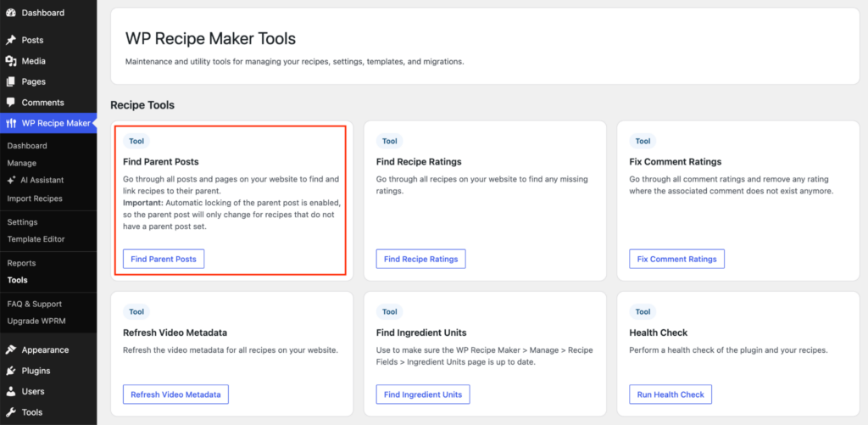Click the Users person icon
868x425 pixels.
10,391
